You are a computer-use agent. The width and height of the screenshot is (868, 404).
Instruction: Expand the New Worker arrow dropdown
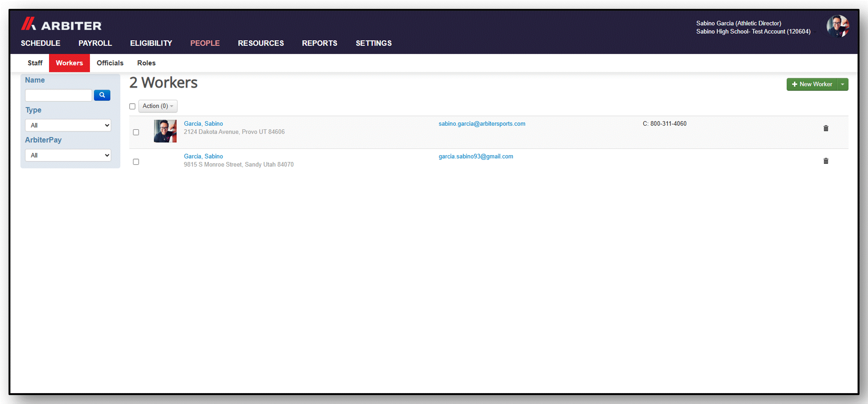click(x=843, y=85)
